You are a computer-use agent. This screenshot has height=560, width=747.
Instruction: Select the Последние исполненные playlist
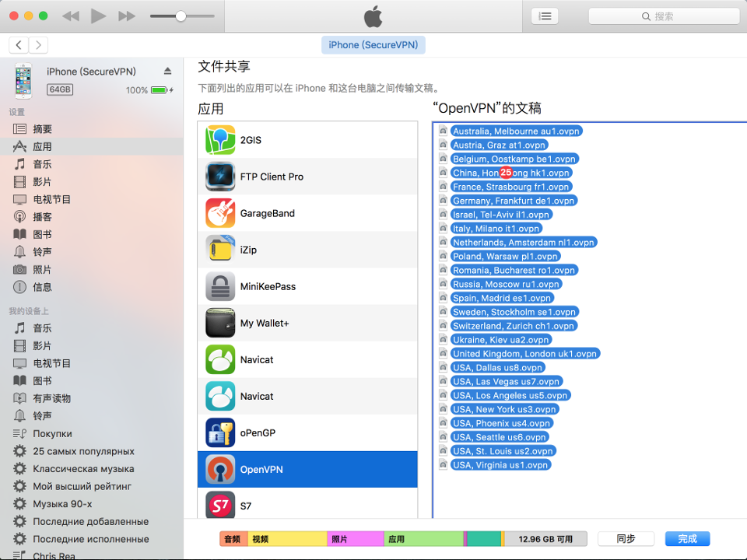tap(92, 539)
